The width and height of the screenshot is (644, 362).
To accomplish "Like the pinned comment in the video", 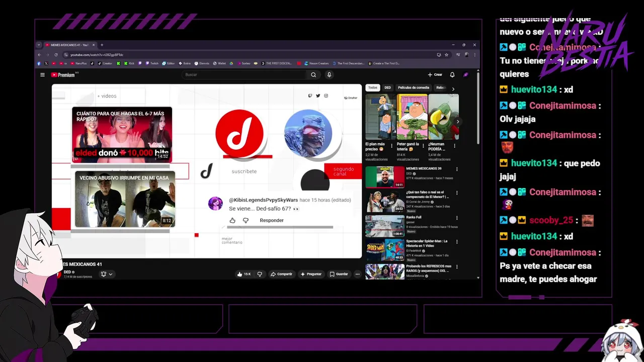I will point(232,220).
